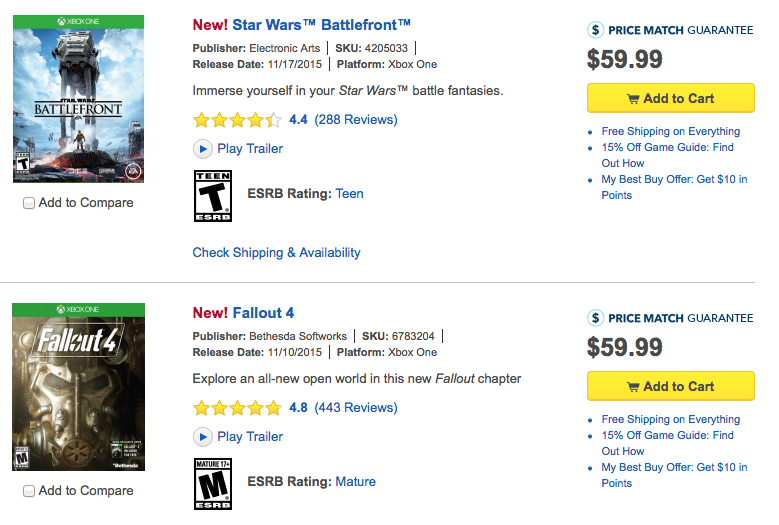Click the Play Trailer icon for Fallout 4
779x525 pixels.
pyautogui.click(x=202, y=437)
